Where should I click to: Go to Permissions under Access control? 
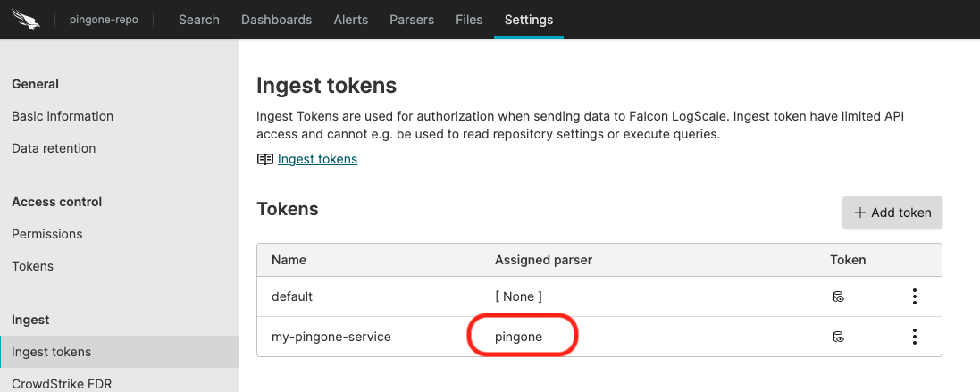(47, 234)
